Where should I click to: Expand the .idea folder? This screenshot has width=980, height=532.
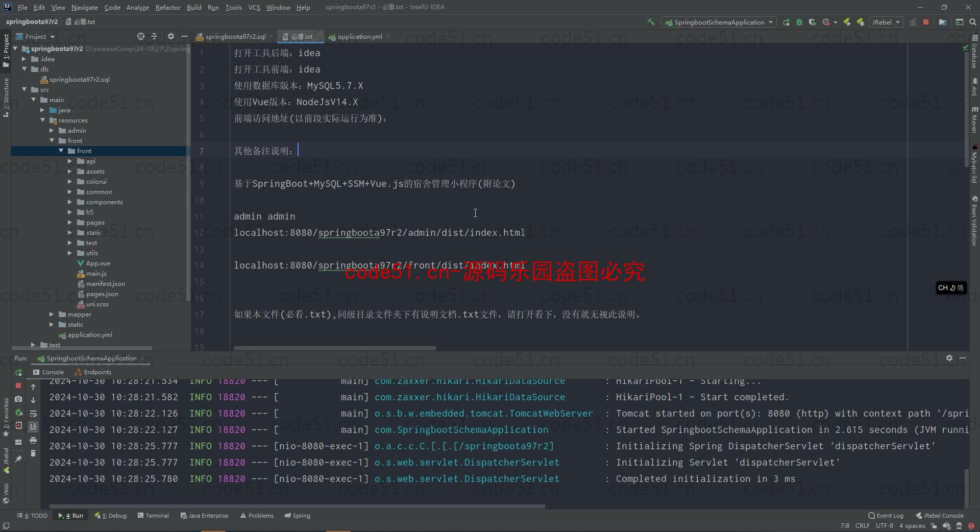click(24, 59)
